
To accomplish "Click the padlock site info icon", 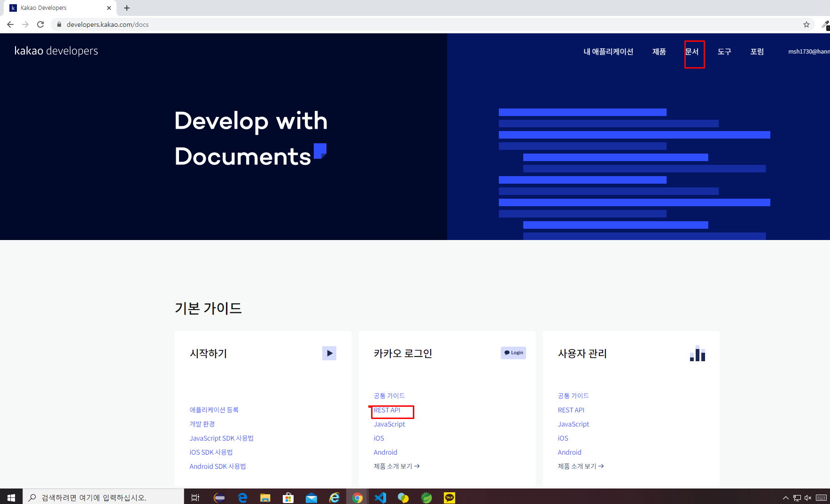I will [59, 24].
